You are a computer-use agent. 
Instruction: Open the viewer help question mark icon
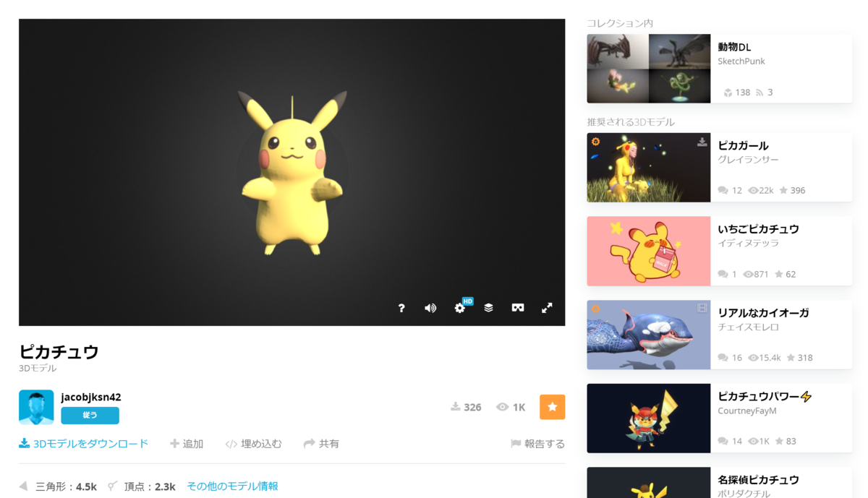pyautogui.click(x=401, y=308)
